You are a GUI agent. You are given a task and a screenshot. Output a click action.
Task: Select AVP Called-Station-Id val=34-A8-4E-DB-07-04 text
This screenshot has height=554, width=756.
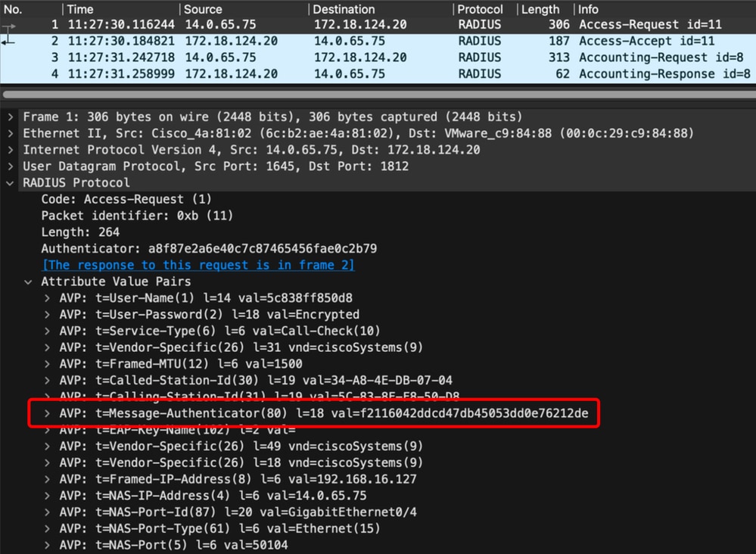(256, 381)
